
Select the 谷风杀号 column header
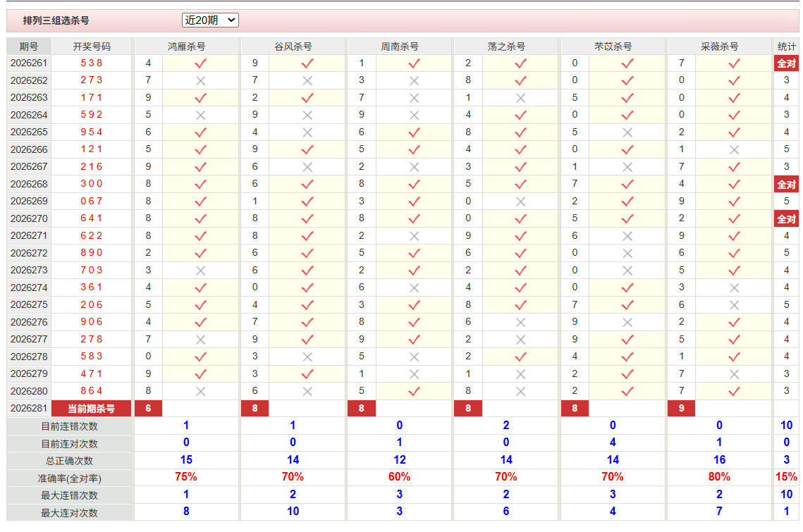click(x=293, y=47)
